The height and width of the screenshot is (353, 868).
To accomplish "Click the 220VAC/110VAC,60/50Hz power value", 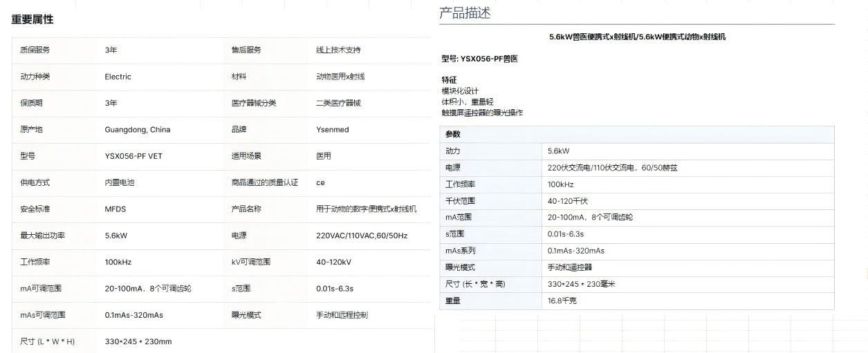I will tap(362, 236).
